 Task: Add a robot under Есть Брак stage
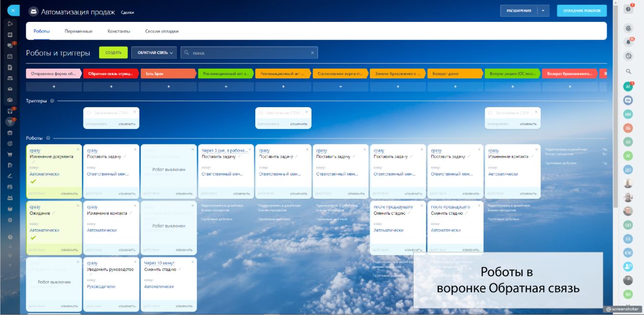[x=168, y=87]
